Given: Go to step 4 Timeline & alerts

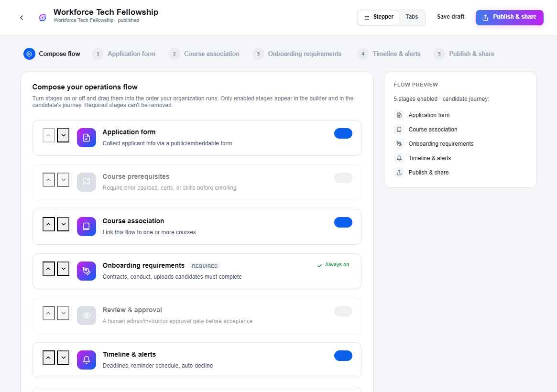Looking at the screenshot, I should [x=389, y=54].
